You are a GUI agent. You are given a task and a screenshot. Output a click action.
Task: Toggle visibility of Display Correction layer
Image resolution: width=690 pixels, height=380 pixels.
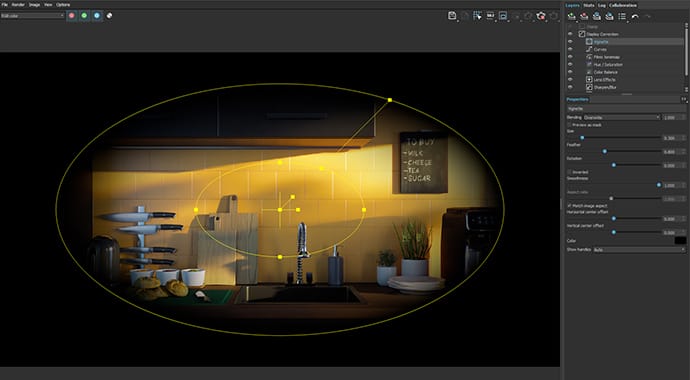coord(570,34)
